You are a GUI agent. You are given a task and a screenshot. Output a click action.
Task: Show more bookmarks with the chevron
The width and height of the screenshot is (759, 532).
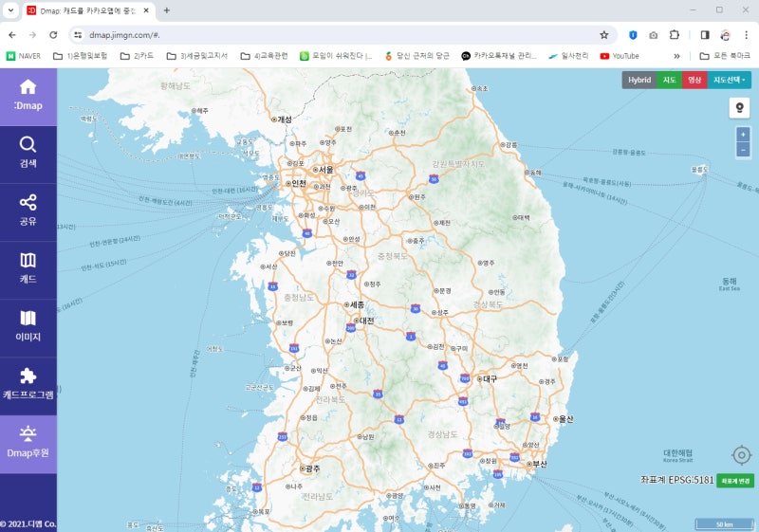(676, 56)
